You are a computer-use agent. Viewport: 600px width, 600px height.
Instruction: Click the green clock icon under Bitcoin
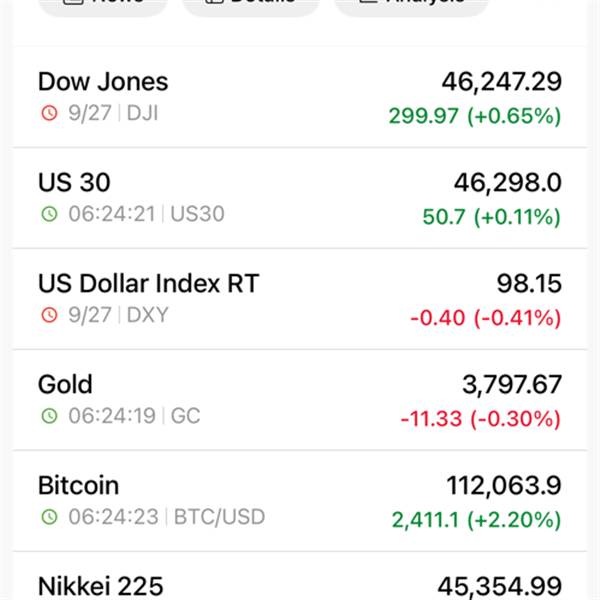coord(49,517)
